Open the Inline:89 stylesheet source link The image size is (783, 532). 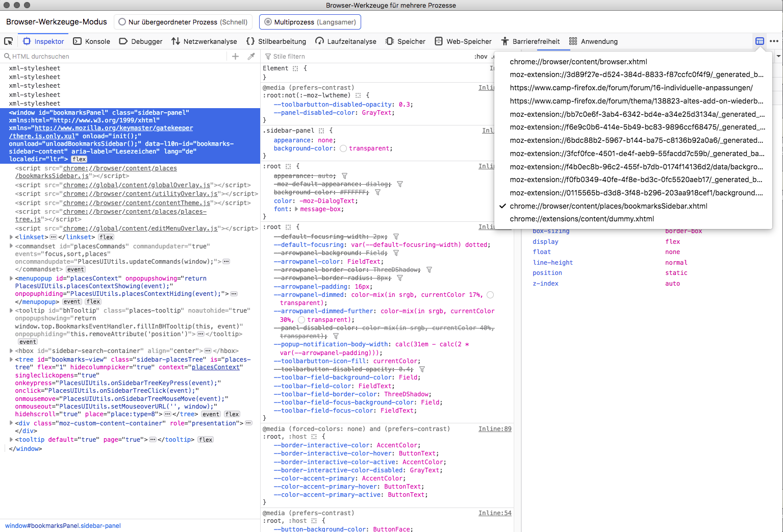point(494,429)
